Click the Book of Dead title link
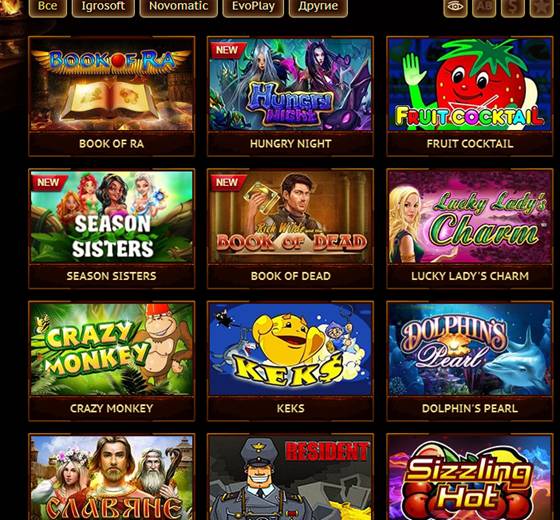 point(290,276)
